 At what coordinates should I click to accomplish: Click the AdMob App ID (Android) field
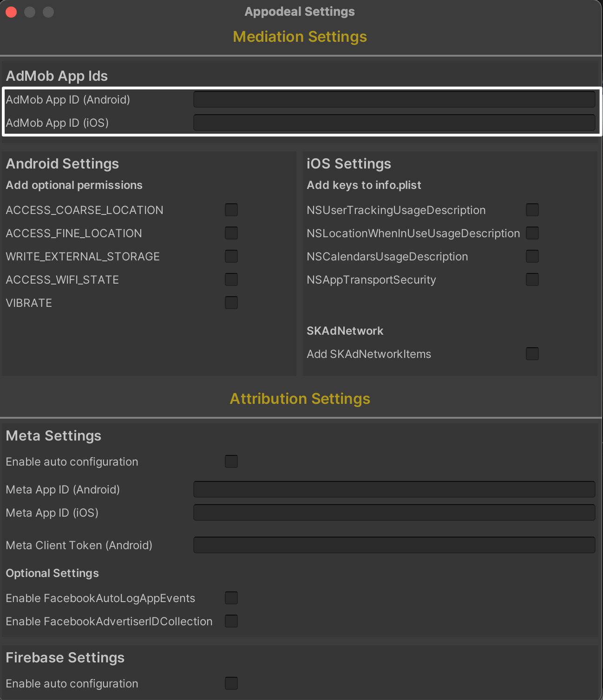click(394, 99)
